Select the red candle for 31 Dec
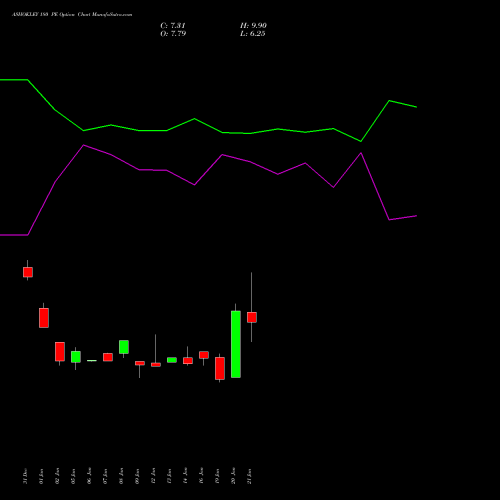Viewport: 500px width, 500px height. coord(28,272)
